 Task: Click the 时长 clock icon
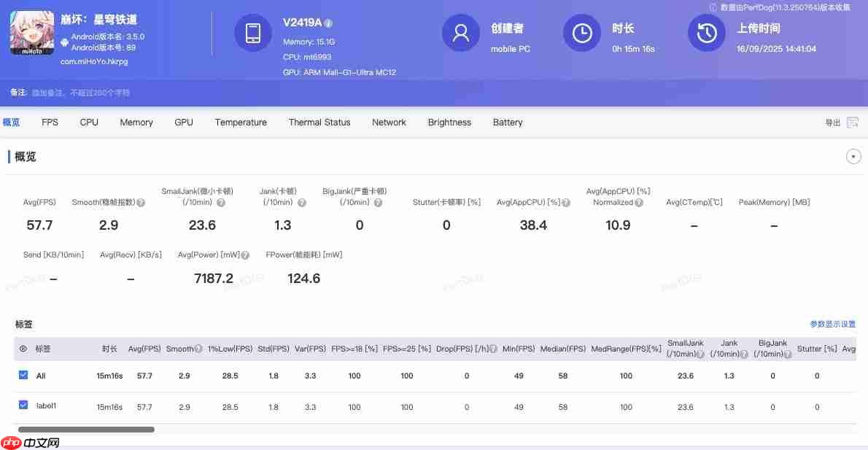pos(581,33)
